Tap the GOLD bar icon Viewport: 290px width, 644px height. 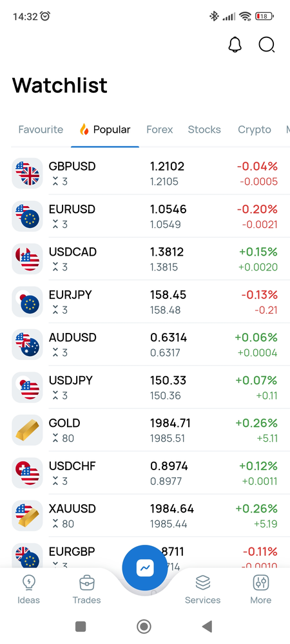coord(27,430)
